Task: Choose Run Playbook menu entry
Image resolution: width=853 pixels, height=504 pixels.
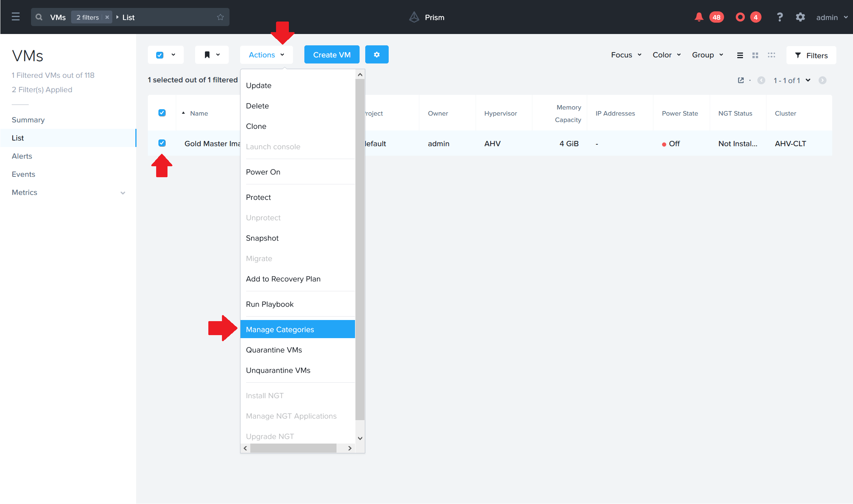Action: click(x=298, y=304)
